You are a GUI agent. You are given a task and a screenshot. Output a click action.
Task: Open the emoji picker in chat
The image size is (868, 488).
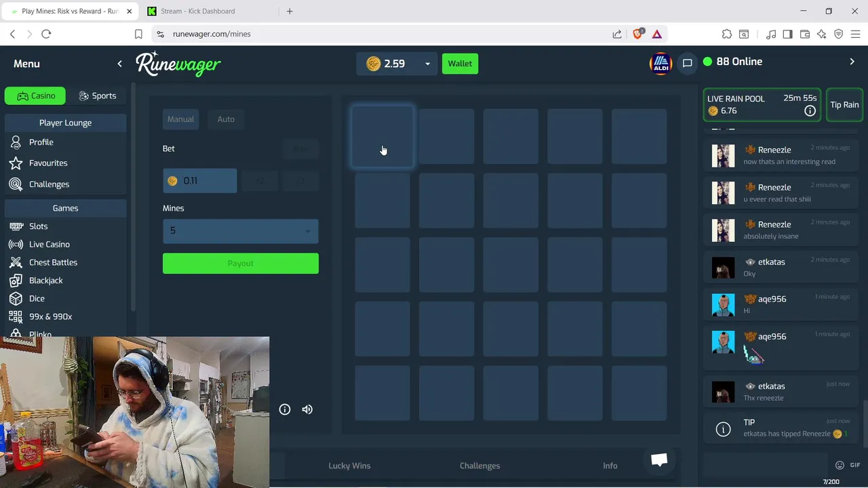tap(840, 465)
